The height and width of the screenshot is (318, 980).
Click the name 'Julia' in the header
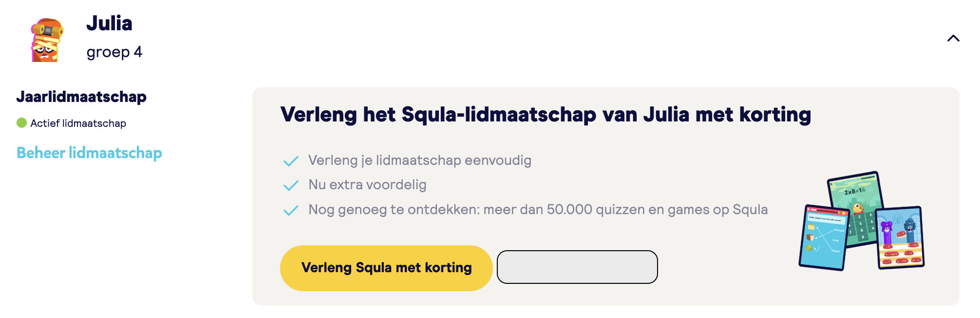[109, 23]
